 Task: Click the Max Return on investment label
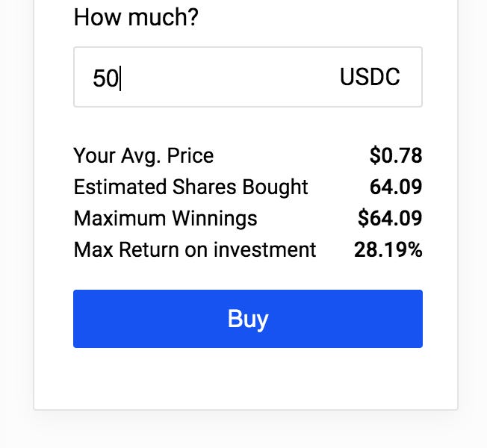[x=195, y=249]
